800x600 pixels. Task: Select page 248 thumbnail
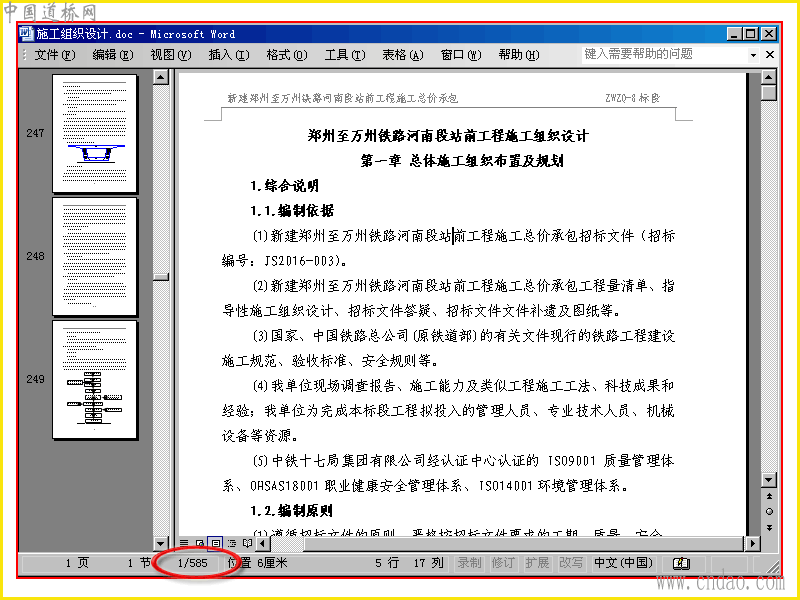pos(95,256)
